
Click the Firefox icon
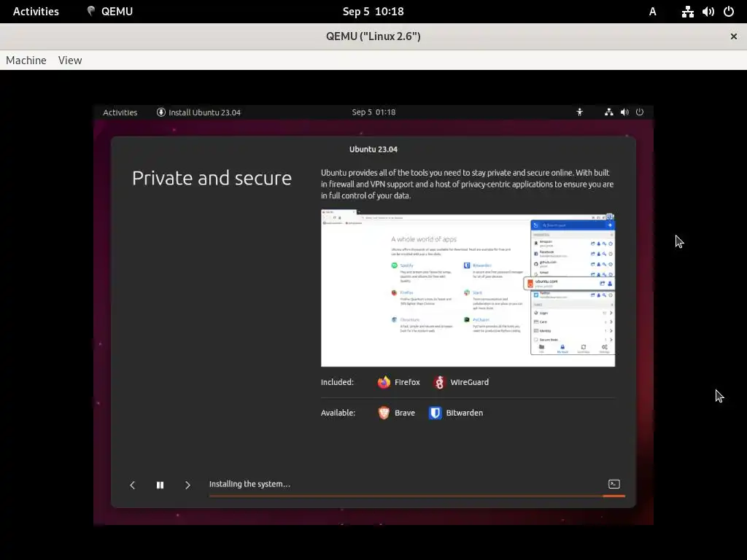(x=384, y=382)
